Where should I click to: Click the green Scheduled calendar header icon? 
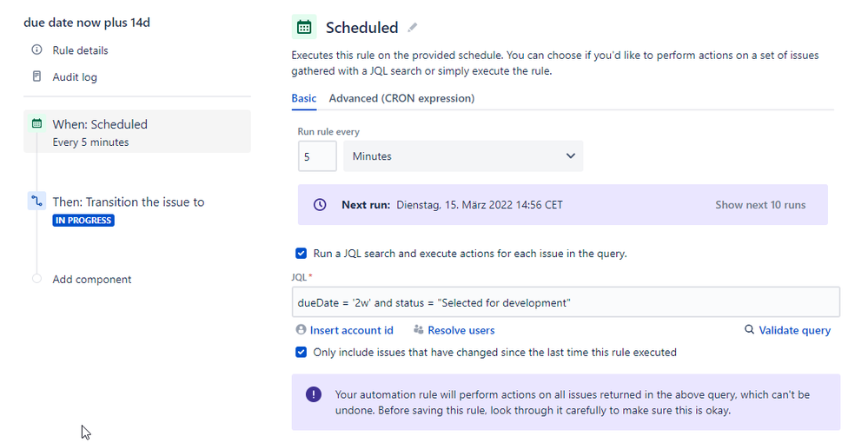pos(304,28)
